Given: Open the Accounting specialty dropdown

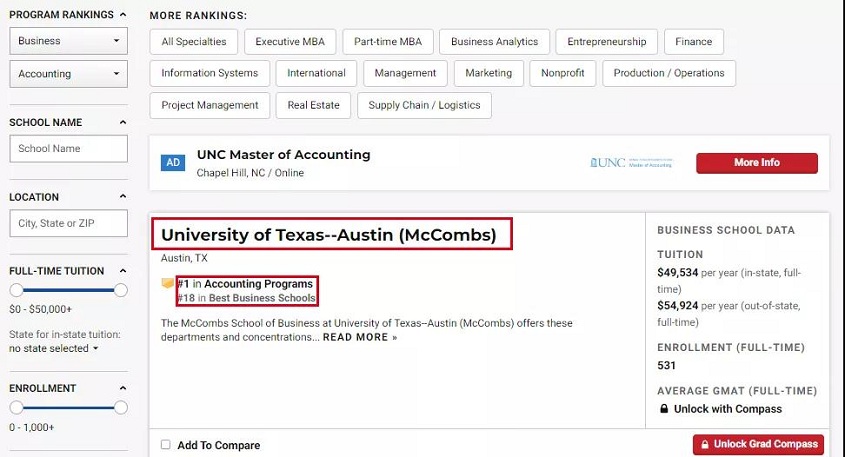Looking at the screenshot, I should (68, 74).
